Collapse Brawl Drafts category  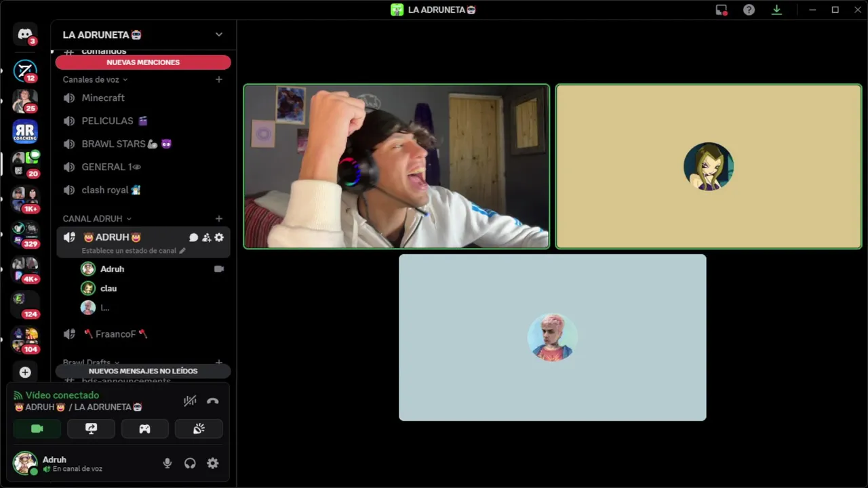click(91, 363)
